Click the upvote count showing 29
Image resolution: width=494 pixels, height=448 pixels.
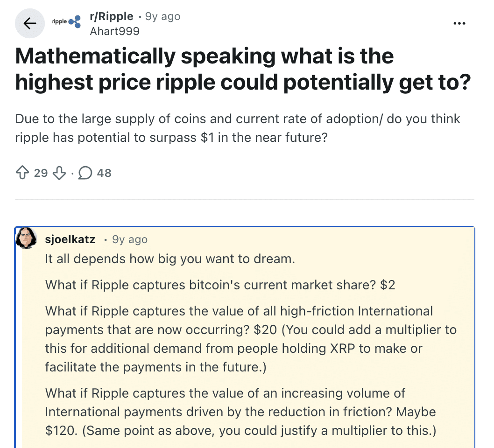[41, 173]
